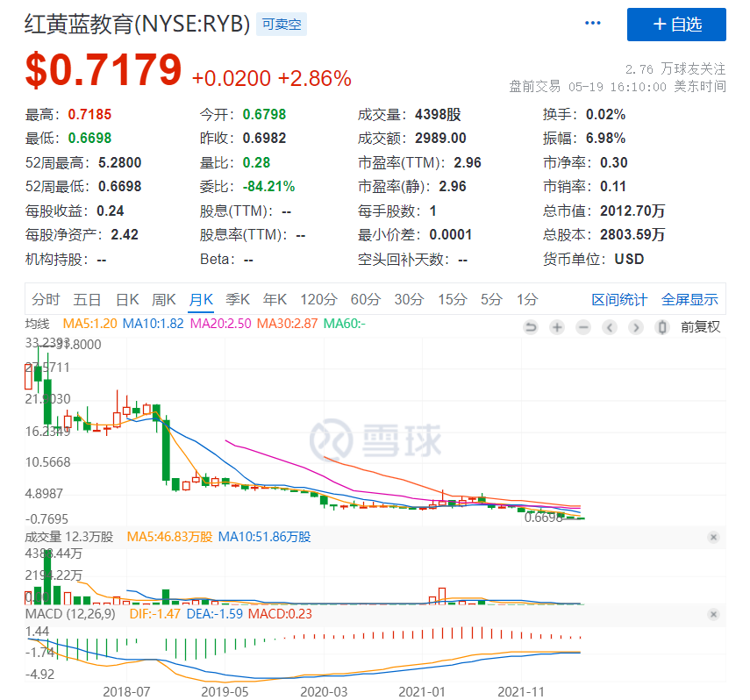Zoom in the chart with plus icon
Image resolution: width=750 pixels, height=700 pixels.
(556, 327)
